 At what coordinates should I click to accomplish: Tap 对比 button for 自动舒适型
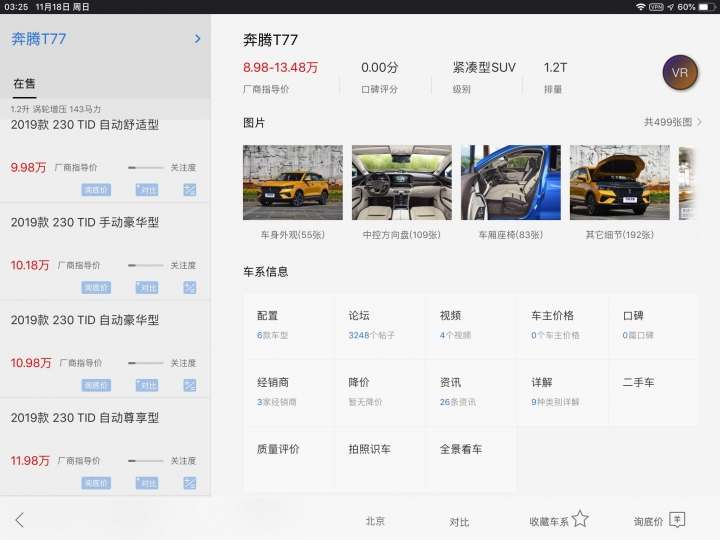point(147,190)
